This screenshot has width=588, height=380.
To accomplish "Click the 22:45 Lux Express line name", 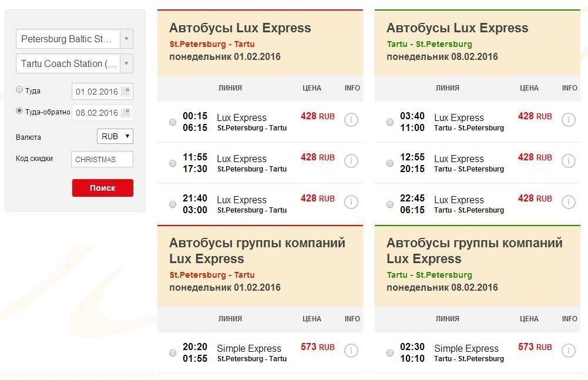I will tap(459, 200).
